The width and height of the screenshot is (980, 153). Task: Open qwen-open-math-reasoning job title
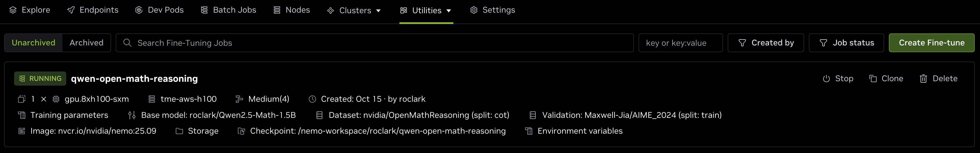134,78
